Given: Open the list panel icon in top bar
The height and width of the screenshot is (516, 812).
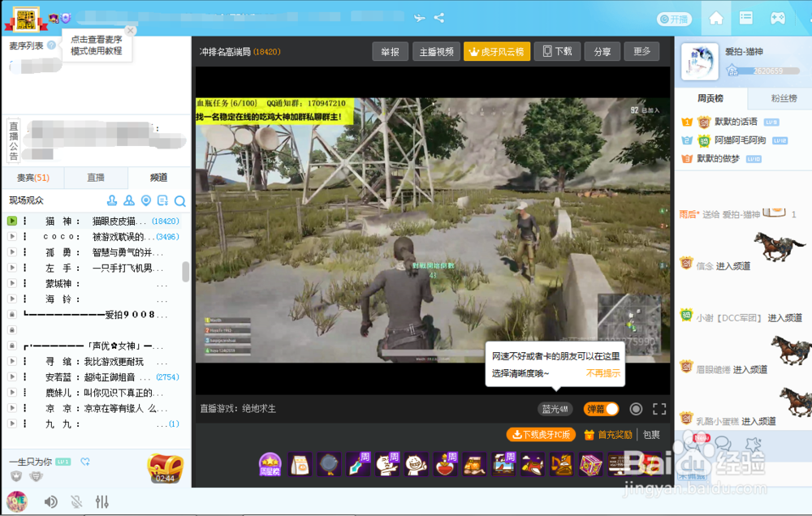Looking at the screenshot, I should (746, 18).
